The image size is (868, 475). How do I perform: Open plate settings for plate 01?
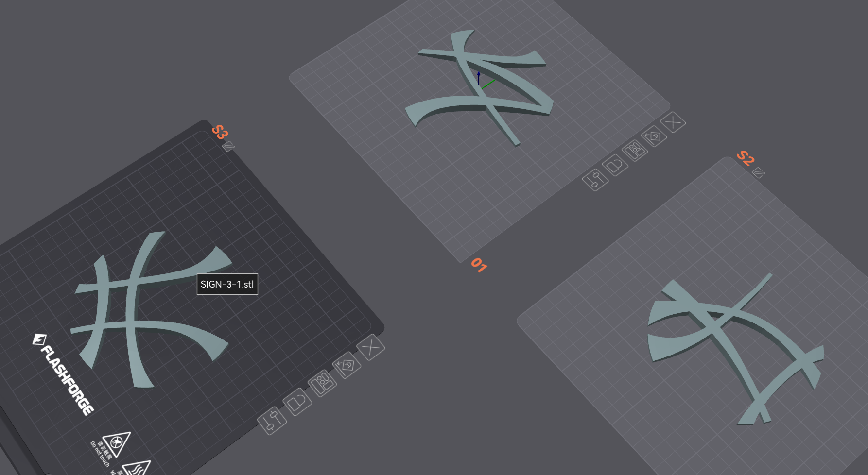click(595, 180)
